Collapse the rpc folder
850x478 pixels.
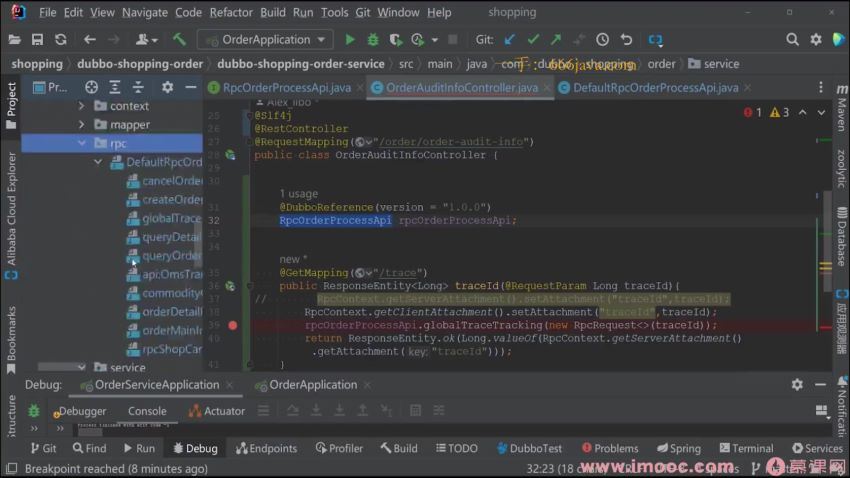point(81,143)
